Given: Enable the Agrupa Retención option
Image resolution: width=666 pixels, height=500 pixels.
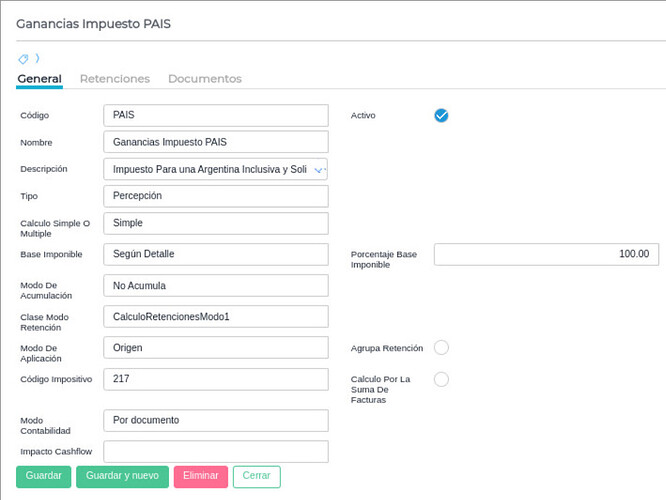Looking at the screenshot, I should point(441,348).
